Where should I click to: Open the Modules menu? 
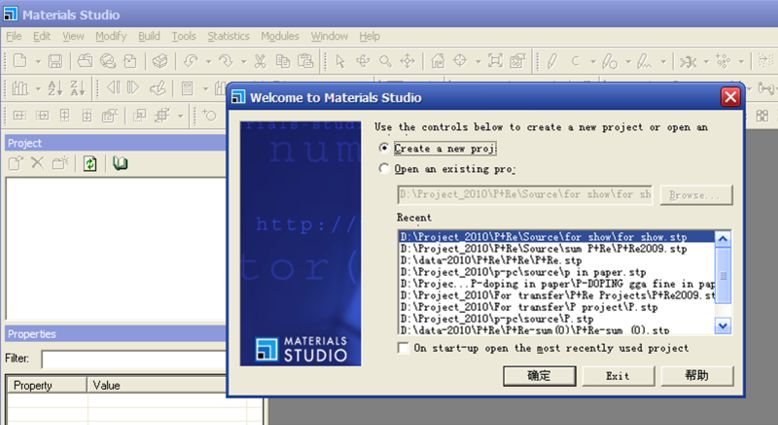click(280, 36)
